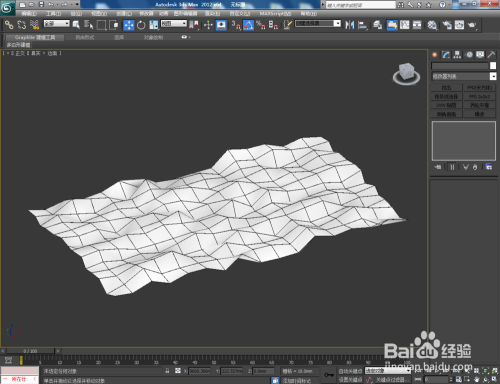
Task: Click the Select and Manipulate icon
Action: coord(208,25)
